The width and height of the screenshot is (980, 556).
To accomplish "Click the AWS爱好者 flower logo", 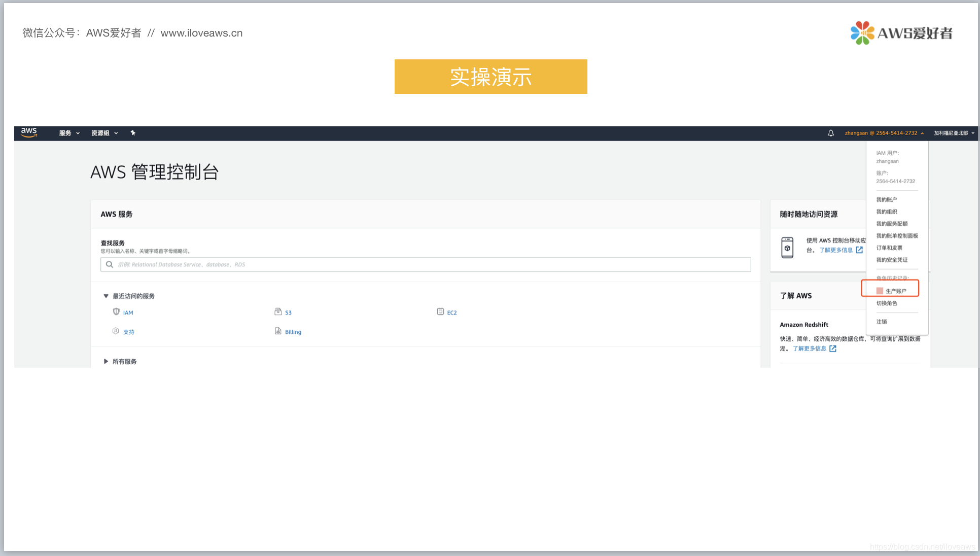I will coord(862,33).
